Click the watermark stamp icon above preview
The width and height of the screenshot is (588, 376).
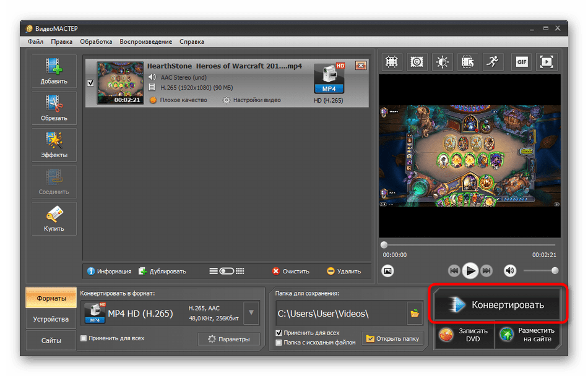417,62
